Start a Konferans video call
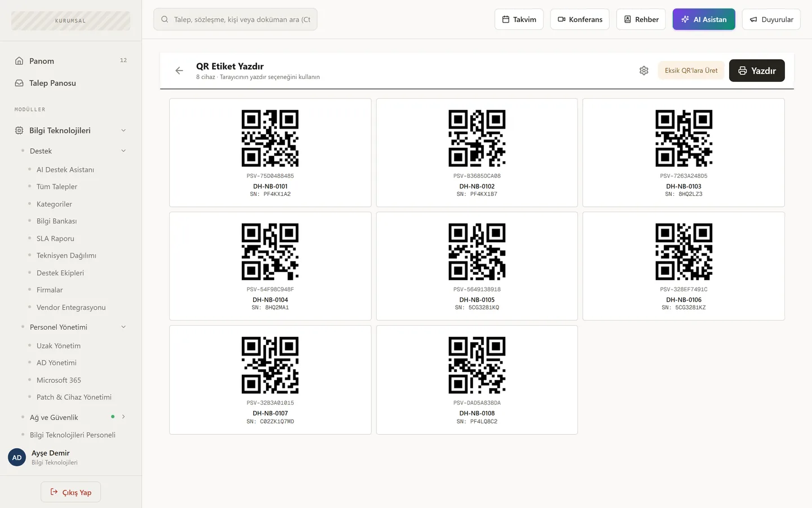 580,19
